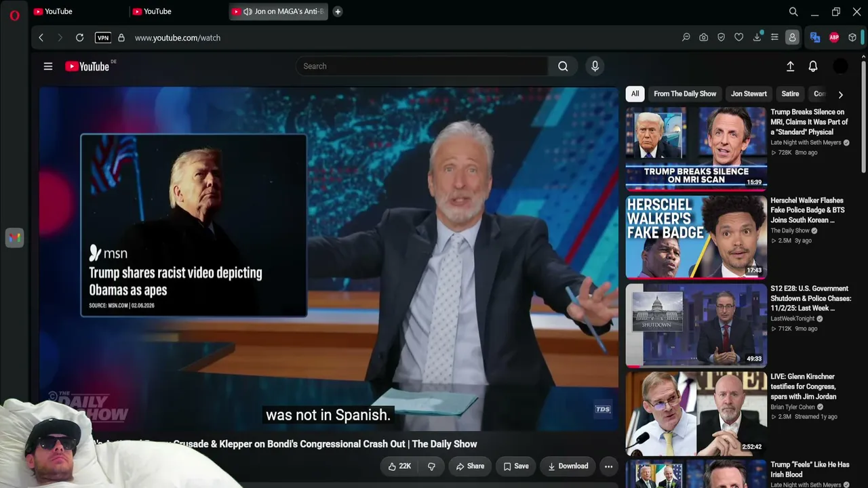The image size is (868, 488).
Task: Open the tab search magnifier
Action: tap(793, 12)
